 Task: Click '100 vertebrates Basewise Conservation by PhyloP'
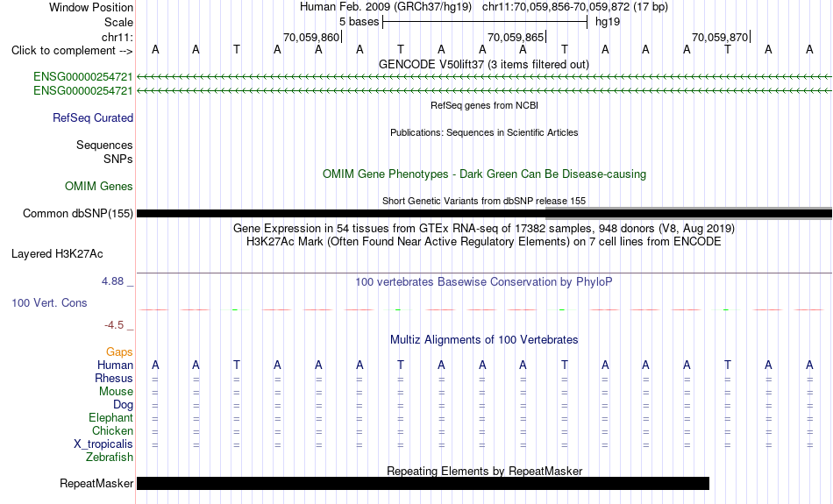point(484,282)
